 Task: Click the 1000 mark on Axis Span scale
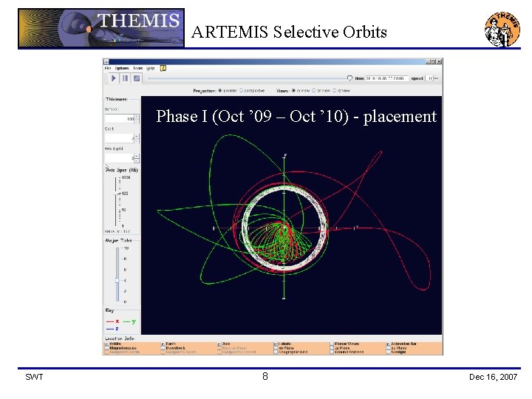click(x=126, y=177)
